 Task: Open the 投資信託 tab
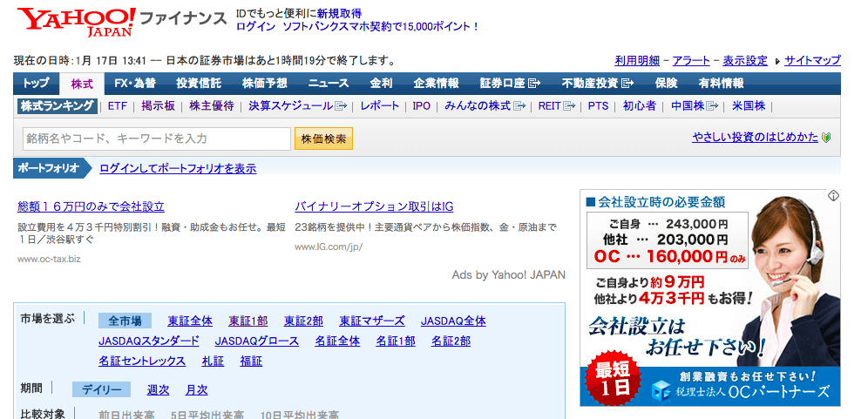pos(199,84)
